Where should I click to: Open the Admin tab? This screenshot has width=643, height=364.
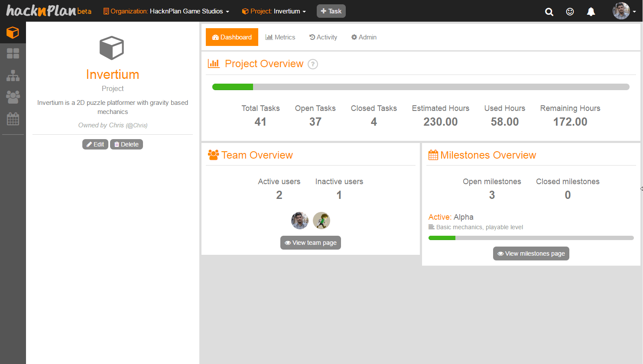[364, 37]
